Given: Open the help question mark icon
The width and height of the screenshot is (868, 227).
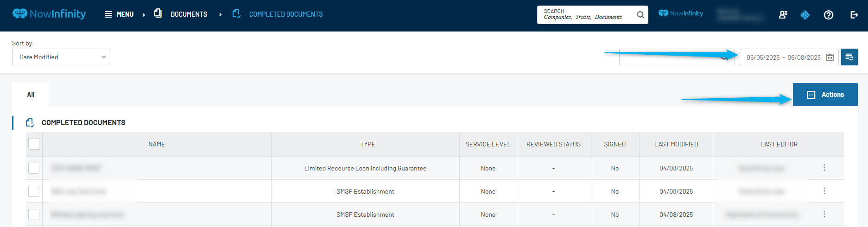Looking at the screenshot, I should click(x=829, y=15).
